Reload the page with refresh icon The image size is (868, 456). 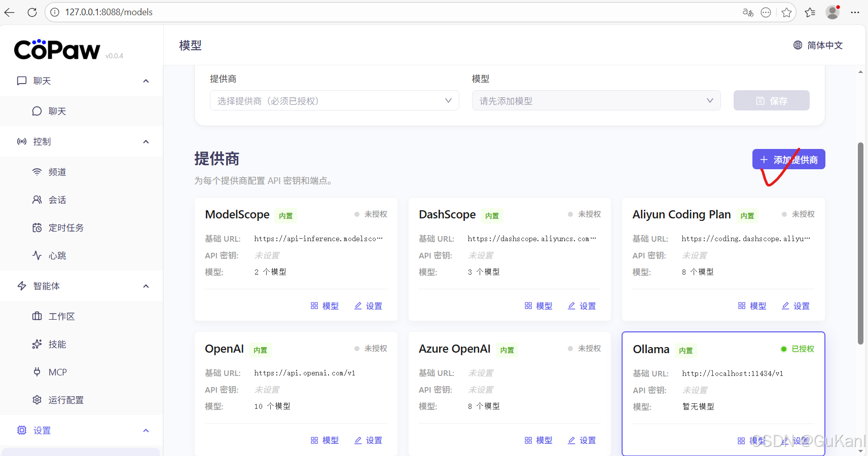click(x=32, y=12)
